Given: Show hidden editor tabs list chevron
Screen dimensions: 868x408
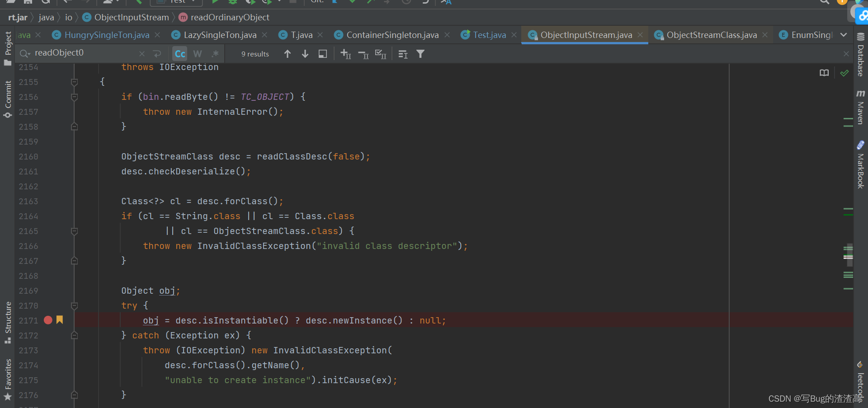Looking at the screenshot, I should (x=844, y=35).
